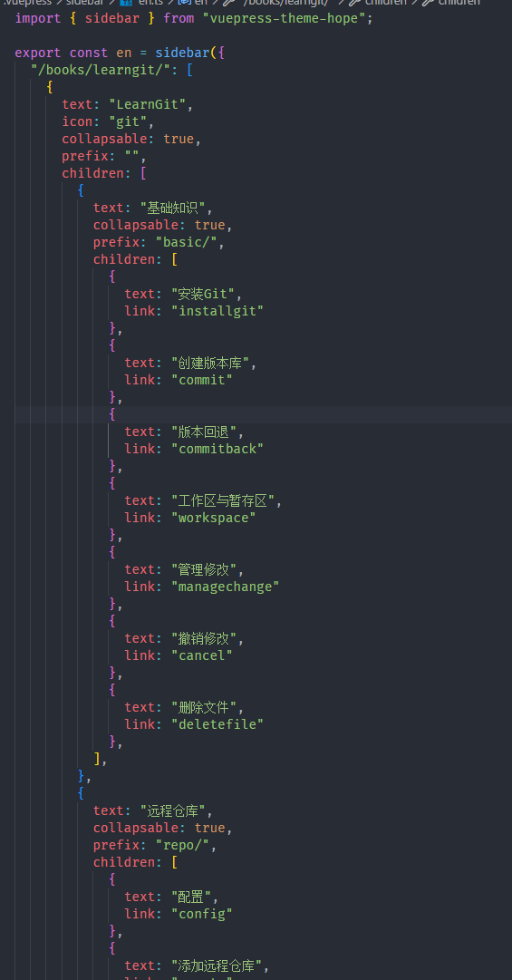Viewport: 512px width, 980px height.
Task: Click the children key below prefix "repo/"
Action: (x=124, y=862)
